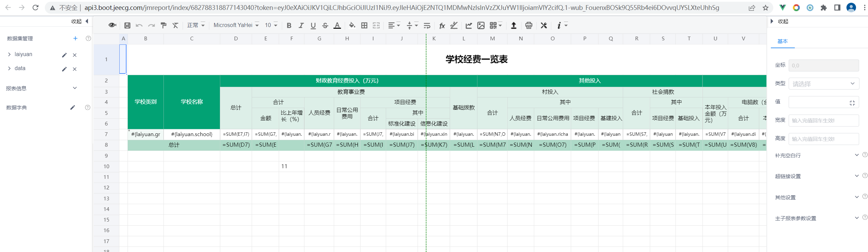Open the cell borders tool
Viewport: 868px width, 252px height.
[x=364, y=25]
